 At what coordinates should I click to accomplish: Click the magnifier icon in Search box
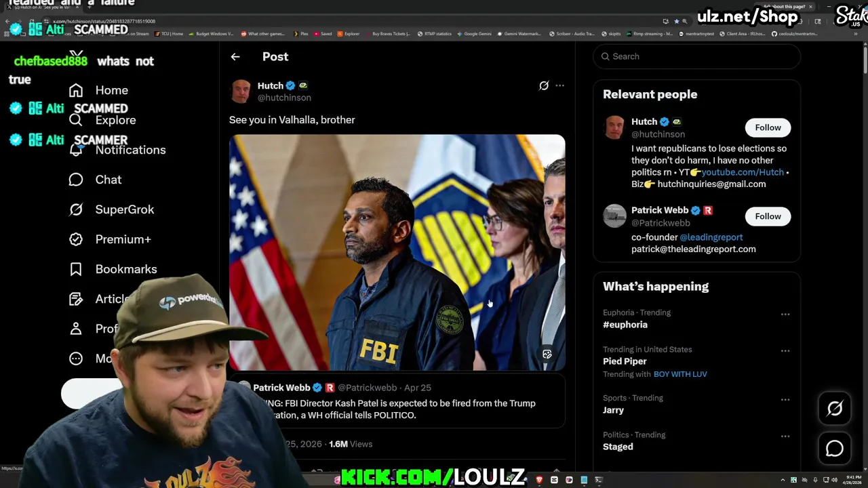pos(606,56)
